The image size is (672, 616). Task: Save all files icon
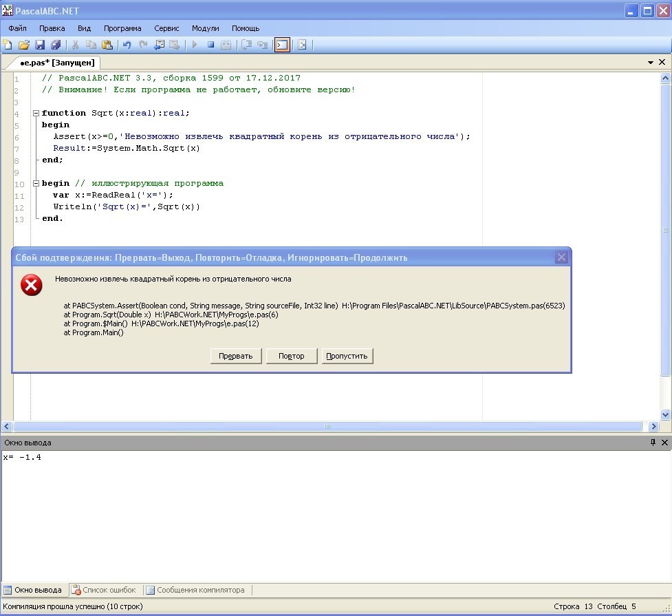point(56,45)
